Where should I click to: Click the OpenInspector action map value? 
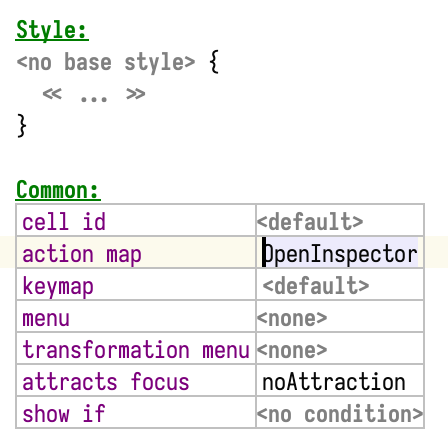pyautogui.click(x=340, y=254)
